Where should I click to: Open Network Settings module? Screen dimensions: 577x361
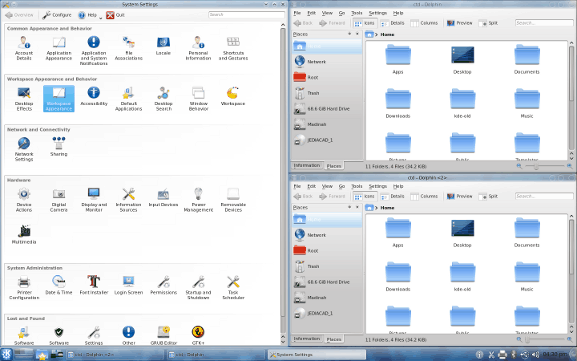24,149
